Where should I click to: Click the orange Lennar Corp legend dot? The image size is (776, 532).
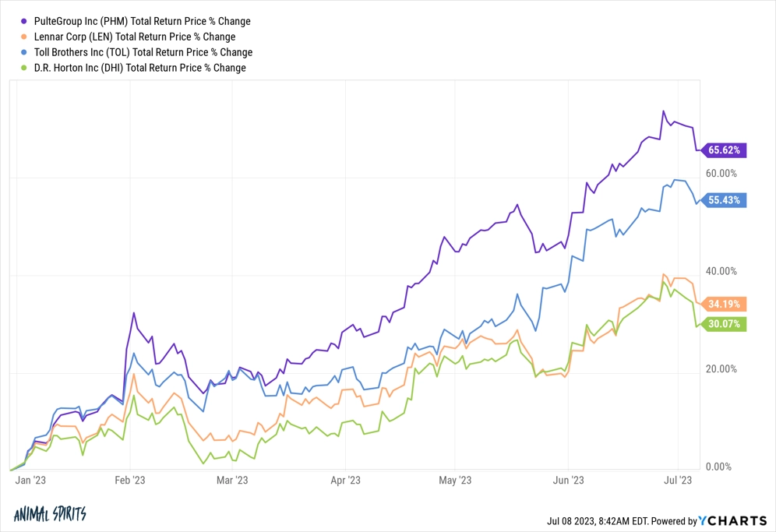click(x=23, y=37)
